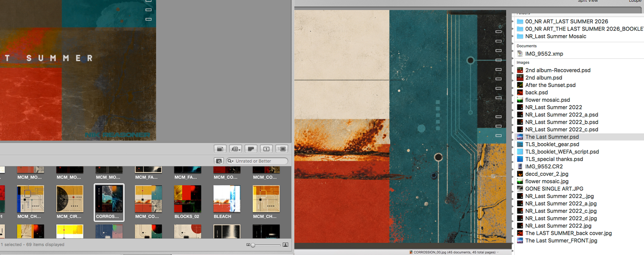Viewport: 644px width, 255px height.
Task: Click the 'Unrated or Better' search field
Action: [257, 161]
